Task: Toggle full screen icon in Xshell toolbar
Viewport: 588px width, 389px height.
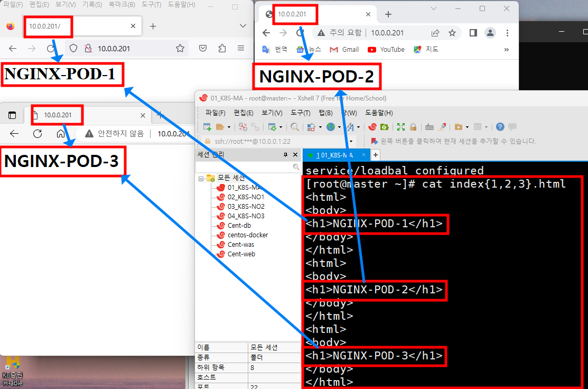Action: [x=401, y=127]
